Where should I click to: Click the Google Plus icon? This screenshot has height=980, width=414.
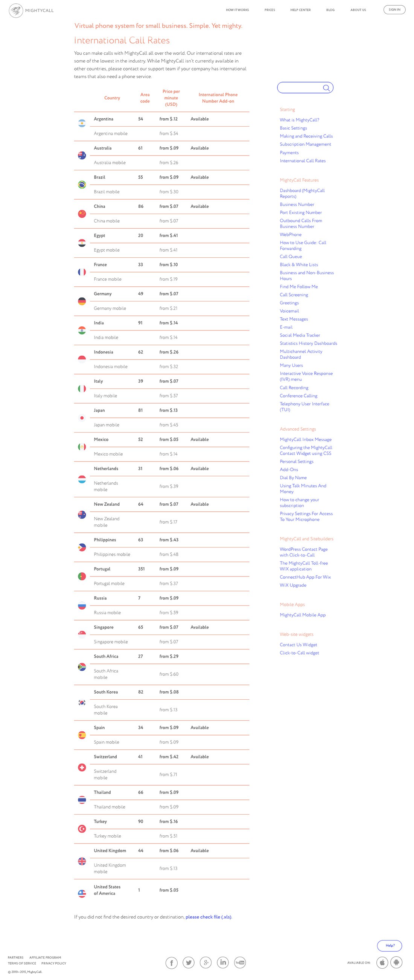(205, 963)
